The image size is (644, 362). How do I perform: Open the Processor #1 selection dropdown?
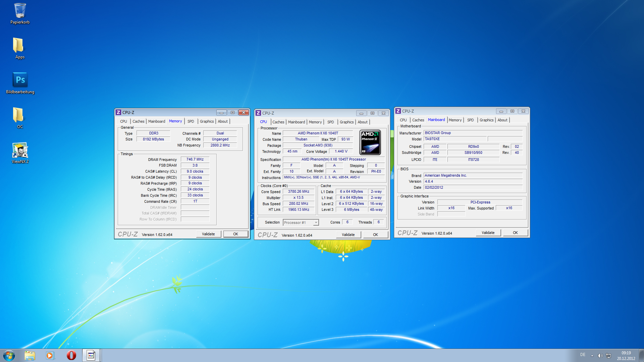tap(301, 223)
